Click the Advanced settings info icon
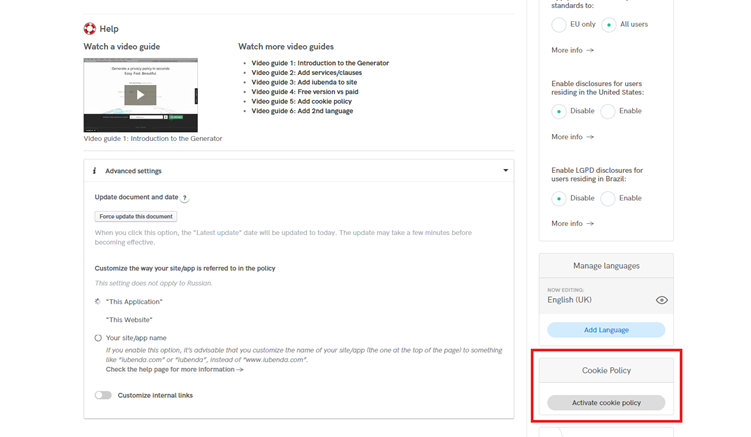Viewport: 751px width, 437px height. pos(94,171)
